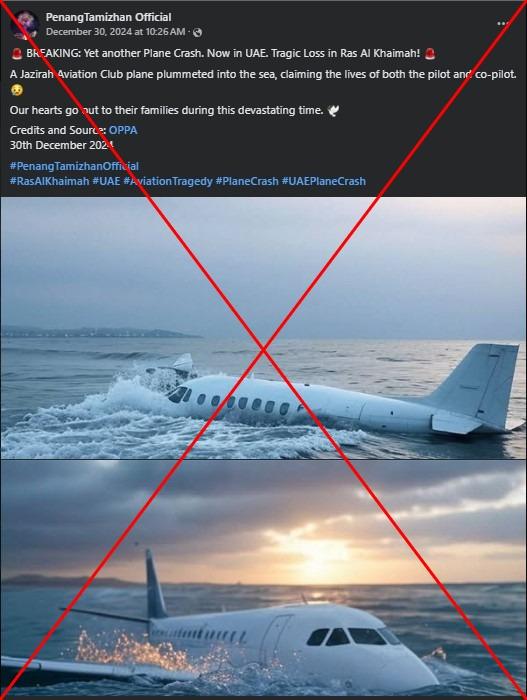Click the dove emoji after devastating time
Viewport: 527px width, 700px height.
click(x=333, y=110)
